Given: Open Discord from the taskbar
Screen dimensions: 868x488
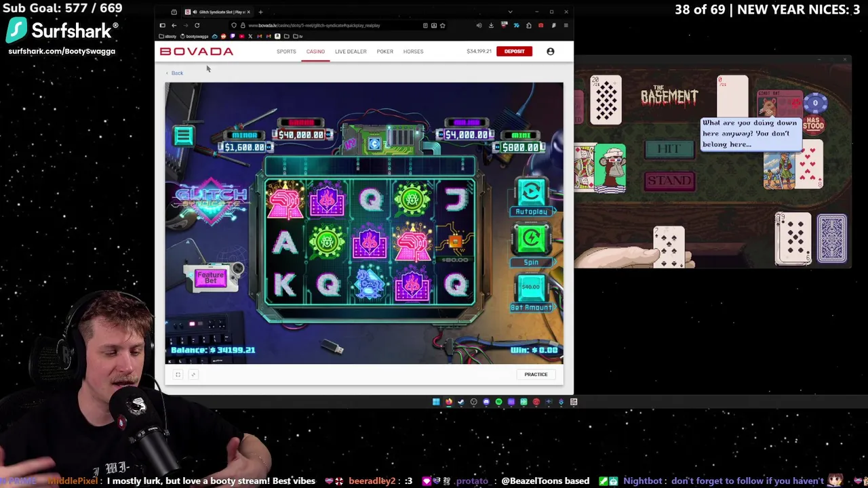Looking at the screenshot, I should pos(486,402).
